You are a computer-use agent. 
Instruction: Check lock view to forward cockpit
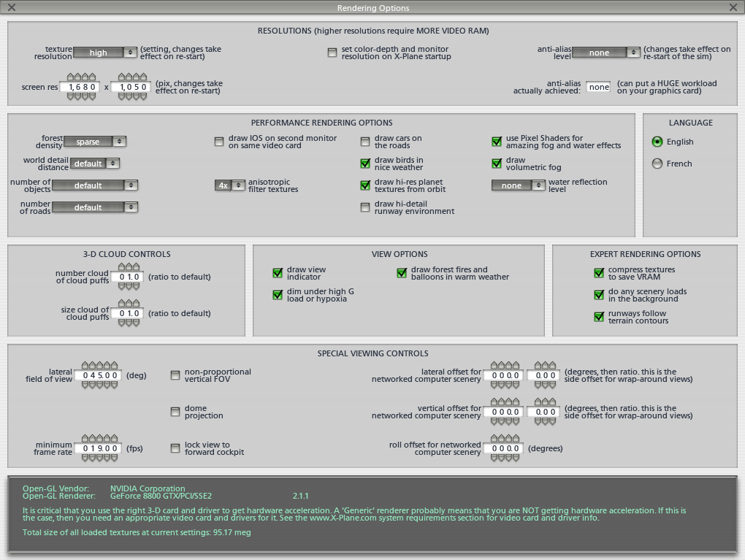click(175, 448)
